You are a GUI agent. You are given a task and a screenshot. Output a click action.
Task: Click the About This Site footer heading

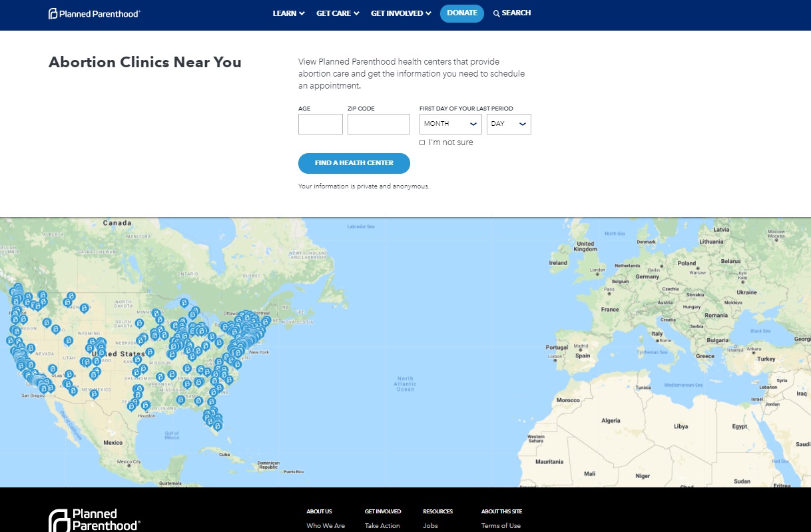click(501, 511)
